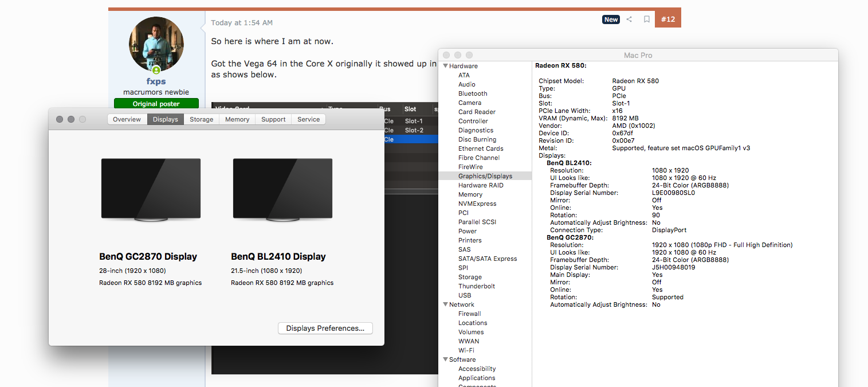Select Thunderbolt in the sidebar

[x=477, y=286]
